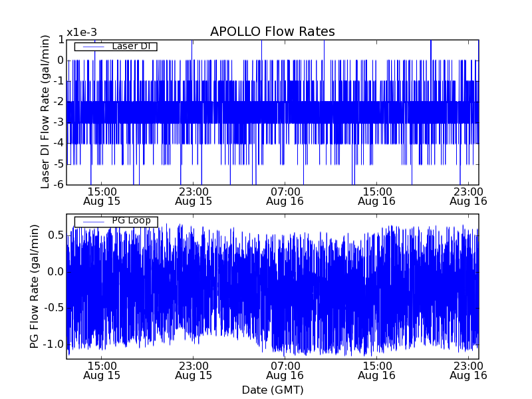Click the 15:00 Aug 16 label under top plot
Screen dimensions: 532x399
[376, 196]
